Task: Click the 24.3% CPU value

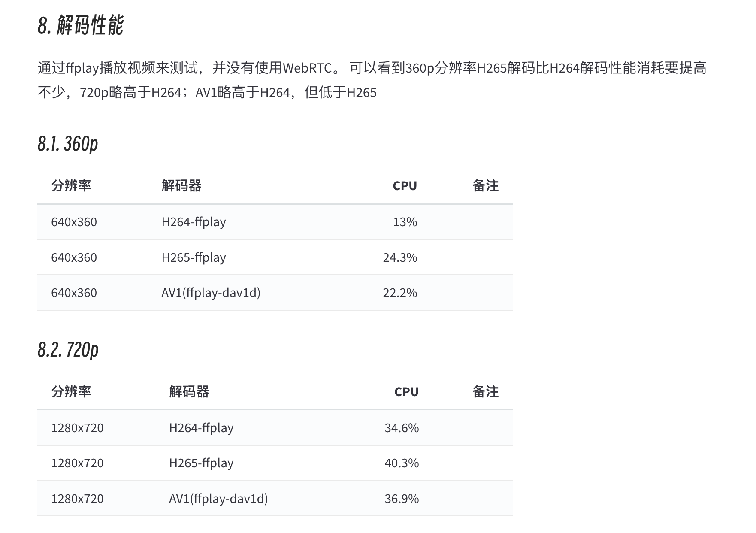Action: tap(400, 257)
